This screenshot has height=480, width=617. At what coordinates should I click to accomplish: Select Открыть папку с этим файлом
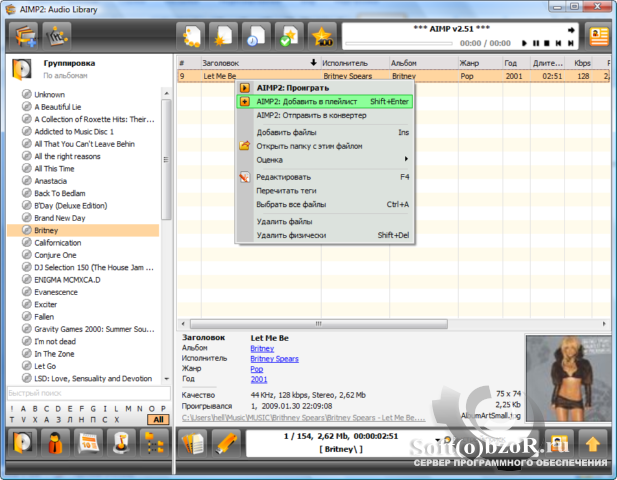coord(325,146)
